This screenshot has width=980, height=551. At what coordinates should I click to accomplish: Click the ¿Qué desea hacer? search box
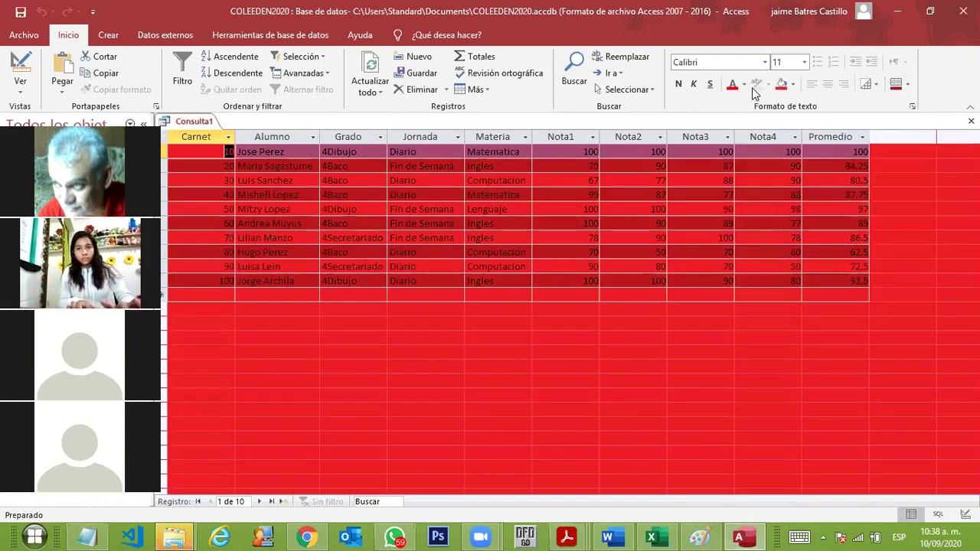click(446, 35)
